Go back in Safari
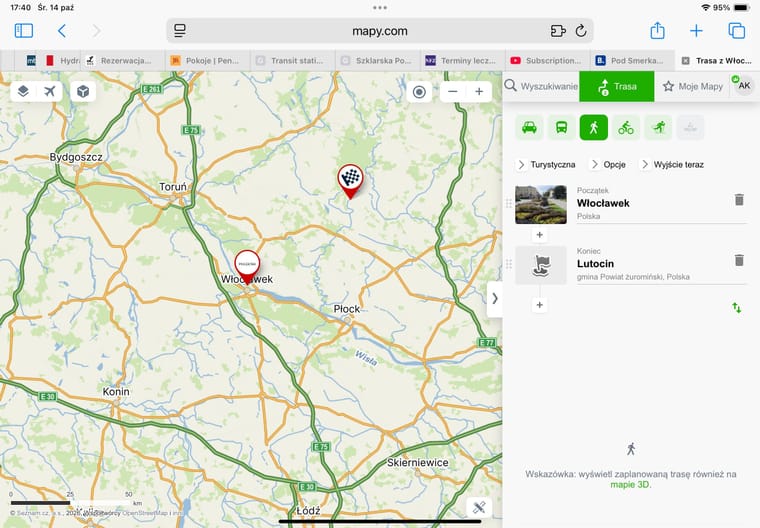The width and height of the screenshot is (760, 528). click(x=62, y=31)
